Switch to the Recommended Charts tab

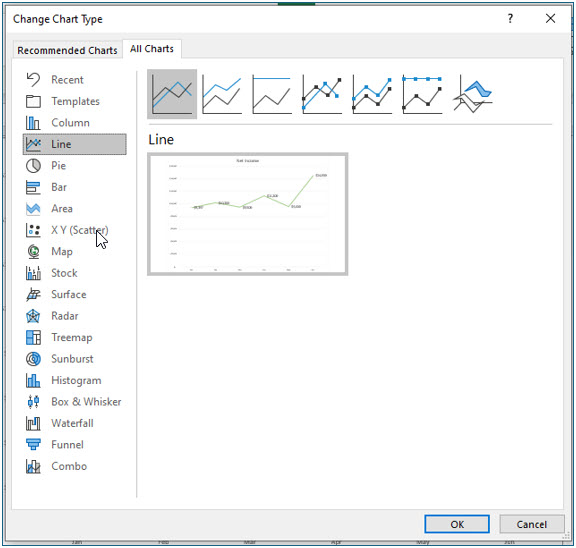point(67,50)
